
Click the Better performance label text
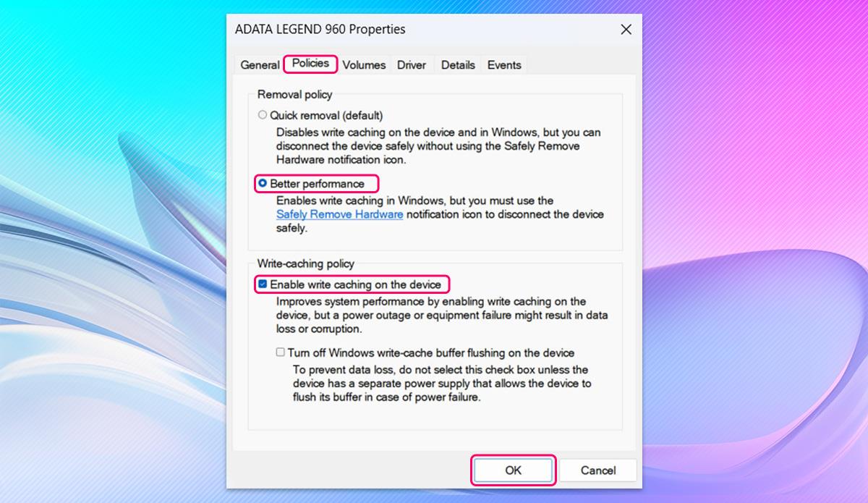point(317,184)
